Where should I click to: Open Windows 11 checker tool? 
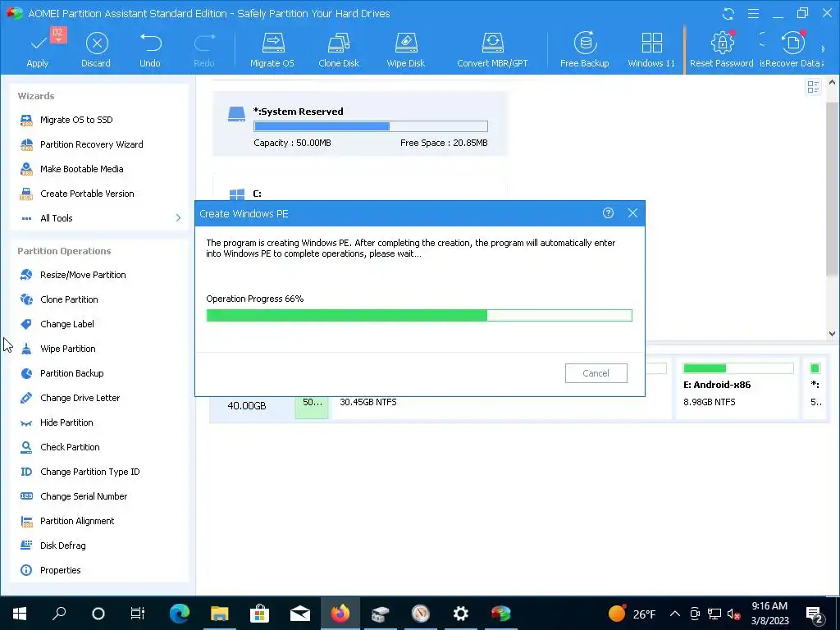tap(651, 50)
